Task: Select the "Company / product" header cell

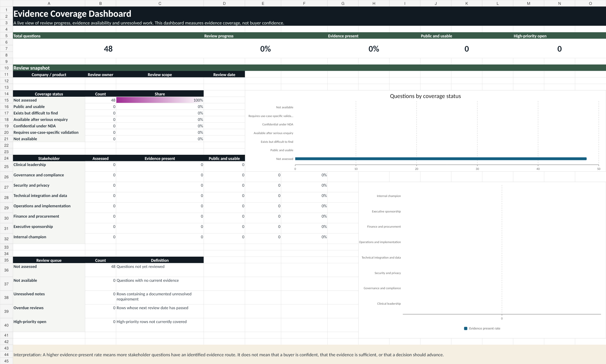Action: pyautogui.click(x=49, y=74)
